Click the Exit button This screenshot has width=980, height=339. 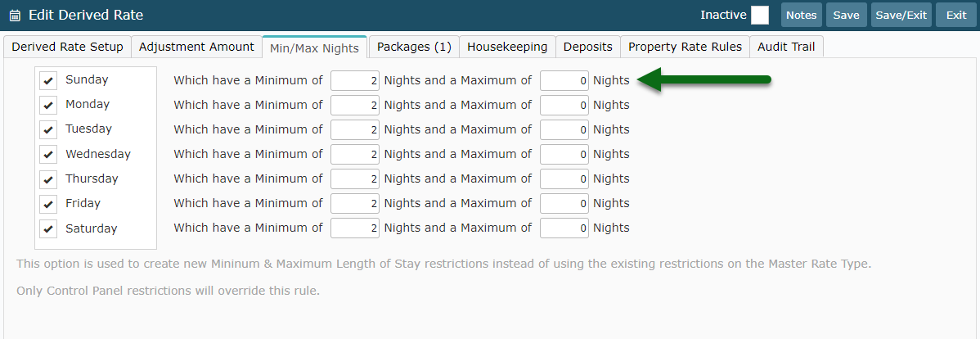point(956,15)
